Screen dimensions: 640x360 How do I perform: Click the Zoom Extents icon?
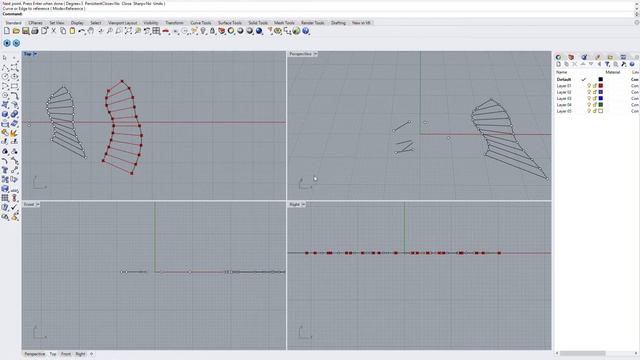[x=128, y=31]
